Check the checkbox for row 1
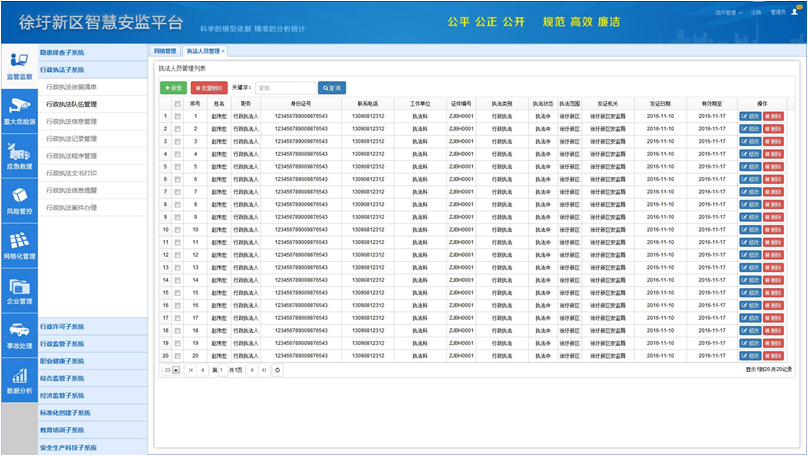This screenshot has height=456, width=808. [x=178, y=116]
